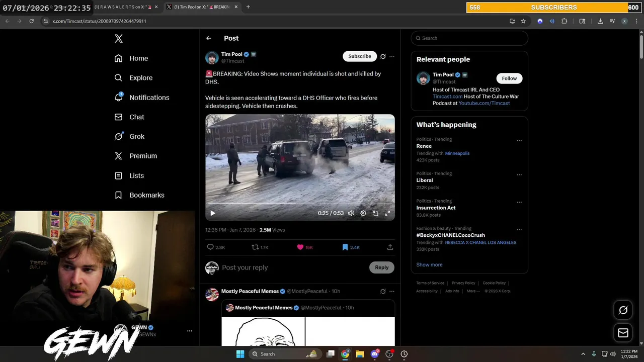
Task: Expand trends with Show more
Action: click(x=429, y=265)
